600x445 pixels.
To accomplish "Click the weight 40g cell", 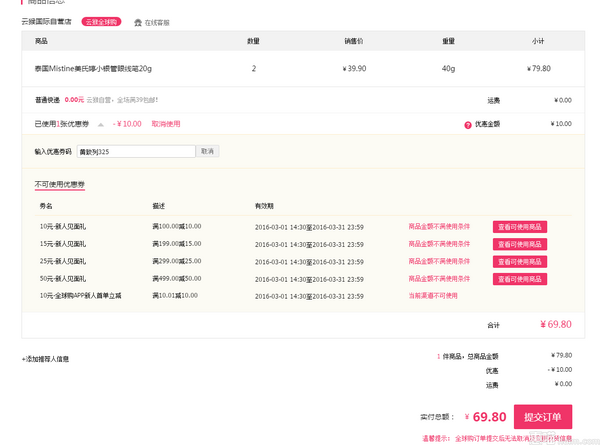I will click(x=448, y=68).
